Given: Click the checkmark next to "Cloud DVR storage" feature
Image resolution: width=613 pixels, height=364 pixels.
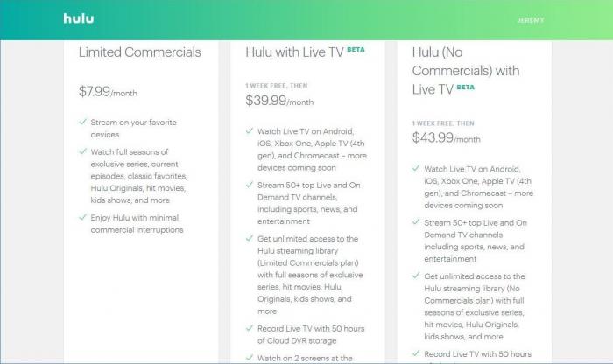Looking at the screenshot, I should 249,329.
